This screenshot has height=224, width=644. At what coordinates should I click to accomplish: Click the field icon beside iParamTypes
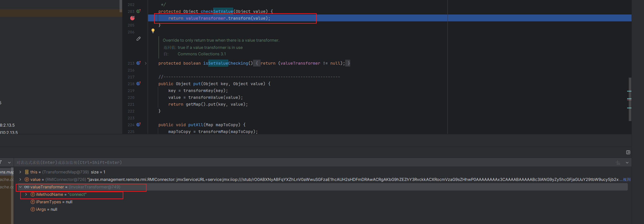(33, 202)
